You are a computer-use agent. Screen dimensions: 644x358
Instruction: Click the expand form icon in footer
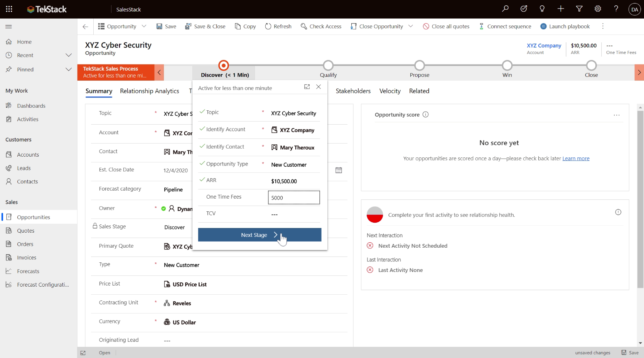[x=83, y=353]
